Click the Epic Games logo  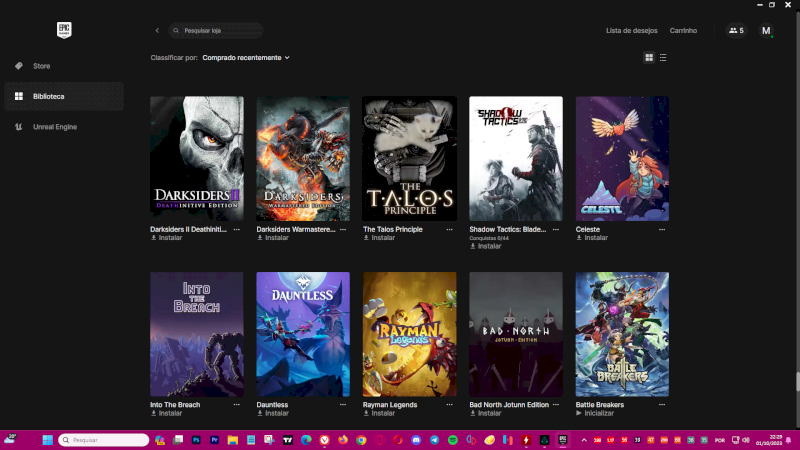64,30
